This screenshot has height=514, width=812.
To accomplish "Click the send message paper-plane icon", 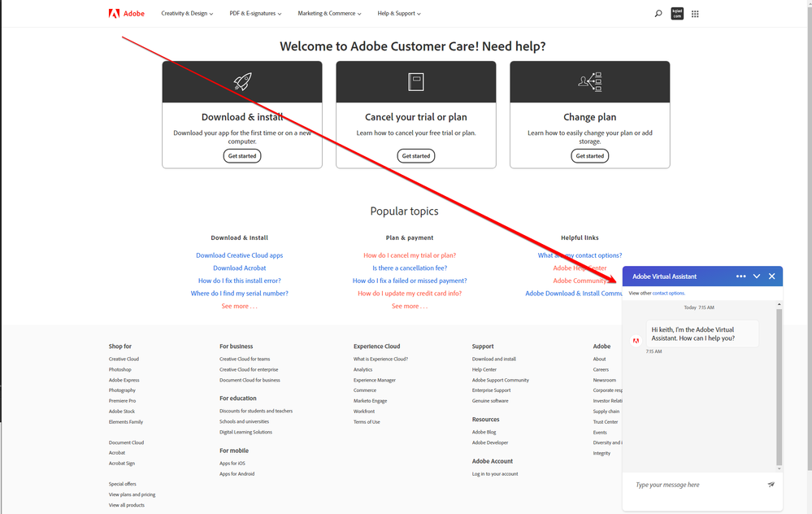I will pos(771,485).
